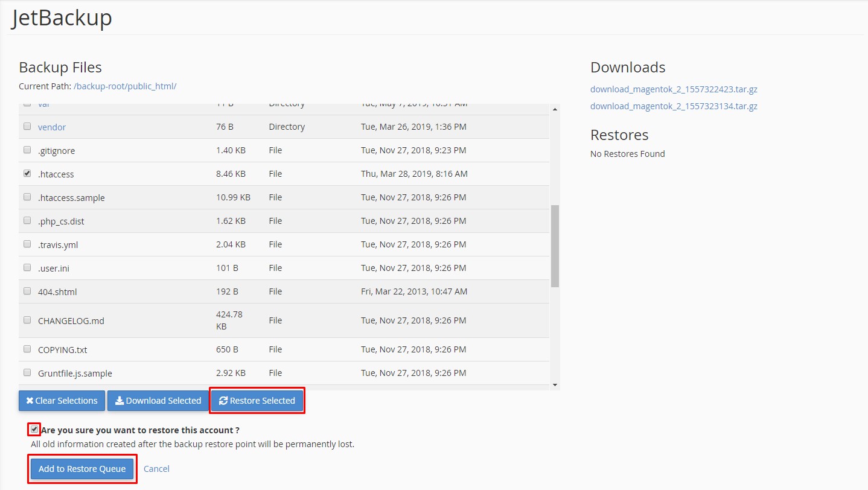Click the scroll down arrow of file list

[555, 385]
